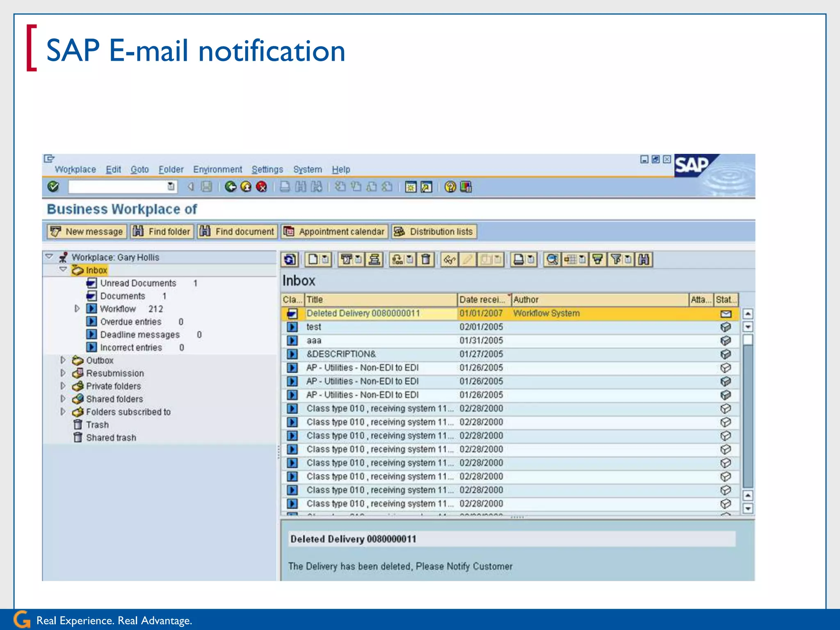The height and width of the screenshot is (630, 840).
Task: Select the Unread Documents tree item
Action: [138, 283]
